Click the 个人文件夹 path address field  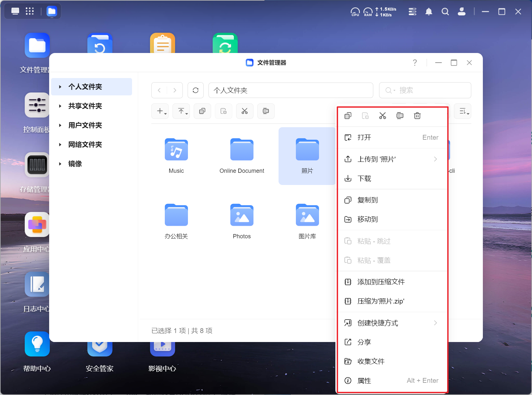[291, 90]
